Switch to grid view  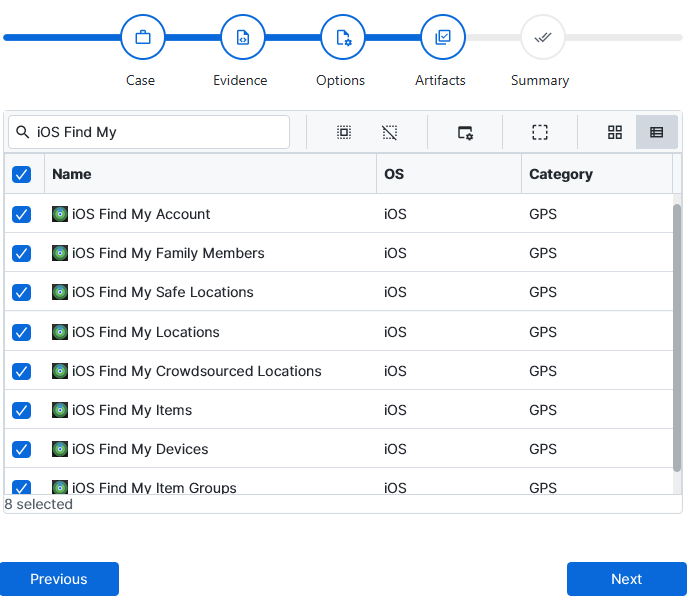(x=615, y=132)
